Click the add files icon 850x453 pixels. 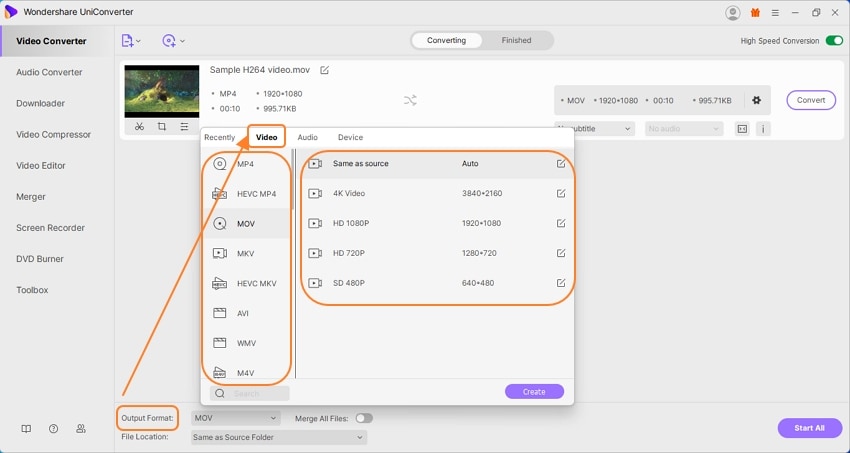(x=128, y=41)
